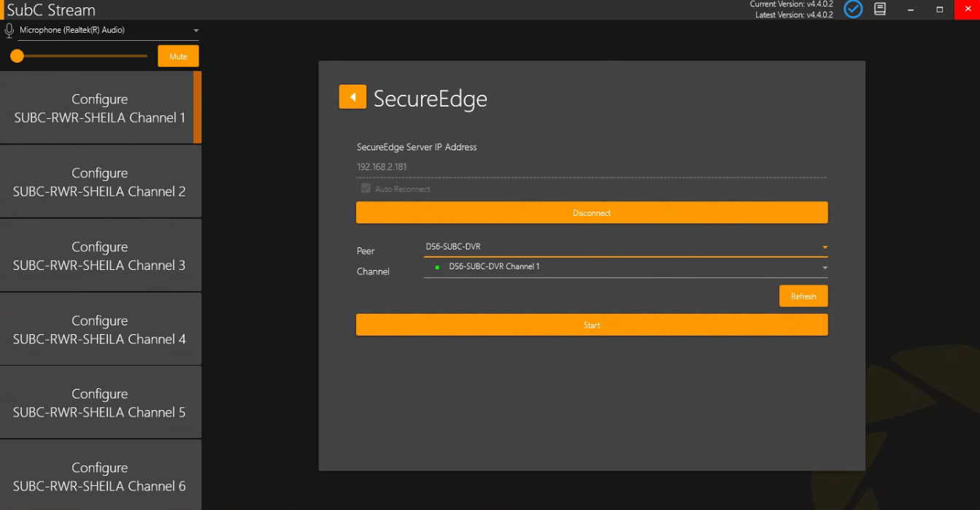980x510 pixels.
Task: Configure SUBC-RWR-SHEILA Channel 3
Action: 100,255
